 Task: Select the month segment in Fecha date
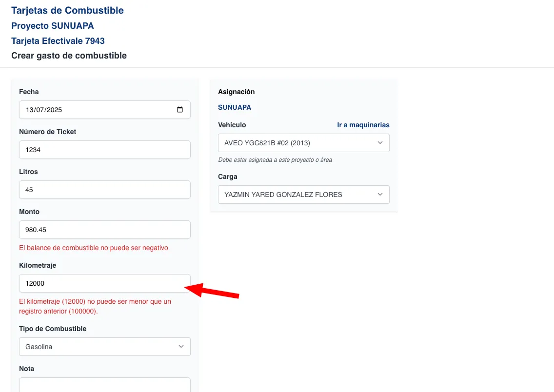[40, 110]
